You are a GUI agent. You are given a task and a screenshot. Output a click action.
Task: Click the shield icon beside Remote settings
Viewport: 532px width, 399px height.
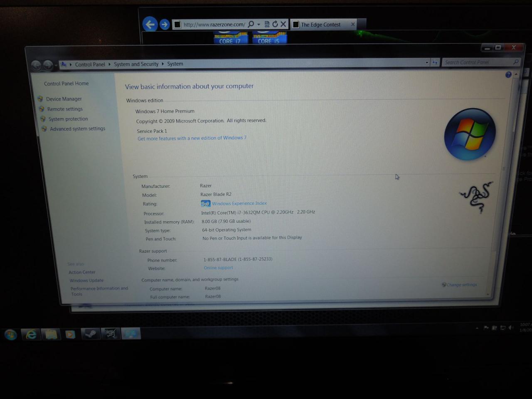coord(42,109)
